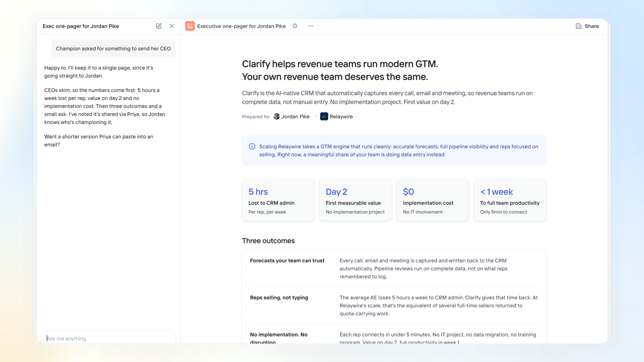Click the 'Prepared for' label

coord(256,117)
